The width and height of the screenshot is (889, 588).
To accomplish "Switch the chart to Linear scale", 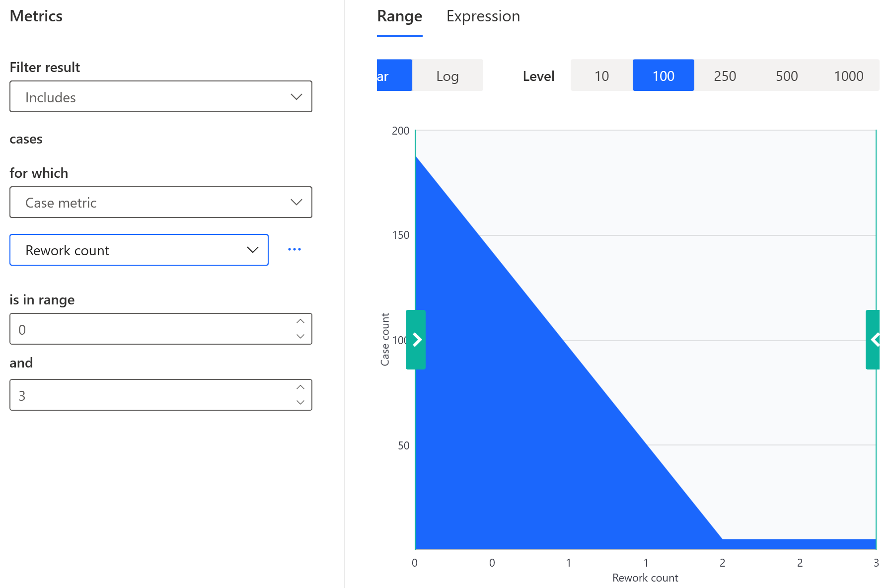I will pyautogui.click(x=394, y=75).
